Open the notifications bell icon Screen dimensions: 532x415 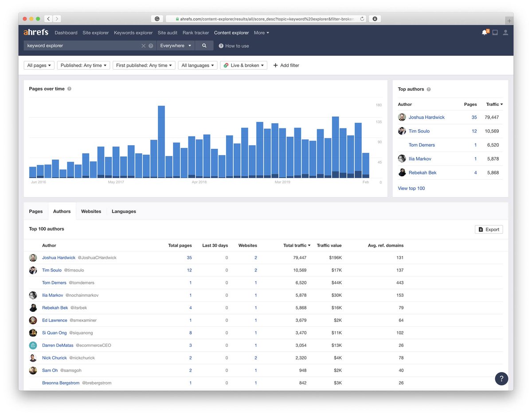click(485, 32)
